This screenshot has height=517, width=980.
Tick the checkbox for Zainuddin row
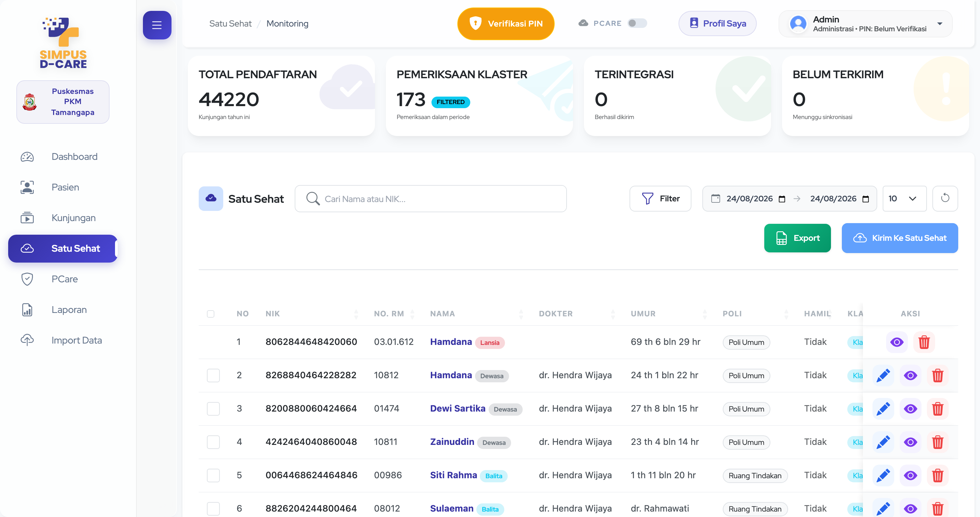tap(213, 442)
